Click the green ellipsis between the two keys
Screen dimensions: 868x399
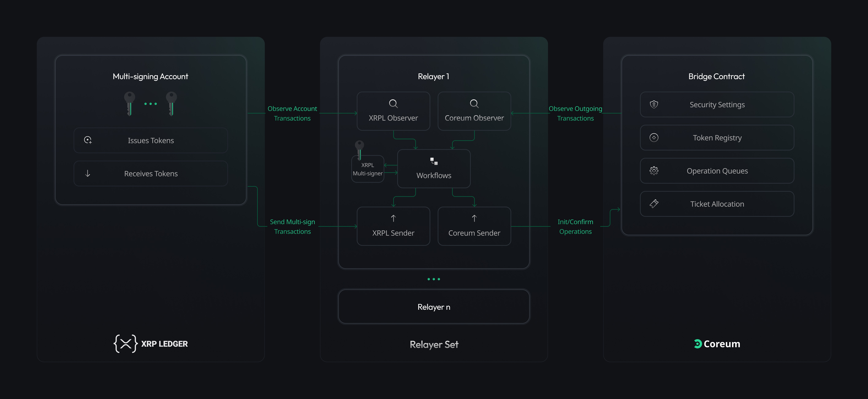[150, 104]
